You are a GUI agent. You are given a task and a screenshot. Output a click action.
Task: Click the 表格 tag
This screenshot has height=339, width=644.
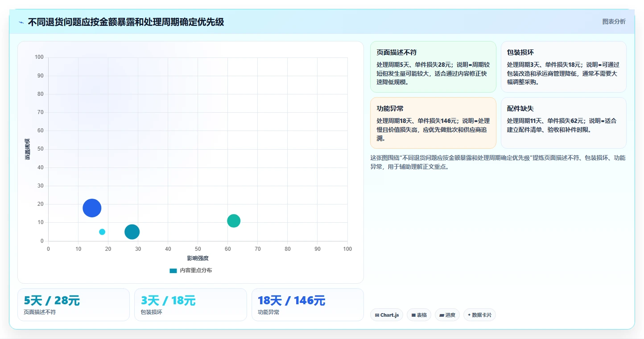(419, 315)
